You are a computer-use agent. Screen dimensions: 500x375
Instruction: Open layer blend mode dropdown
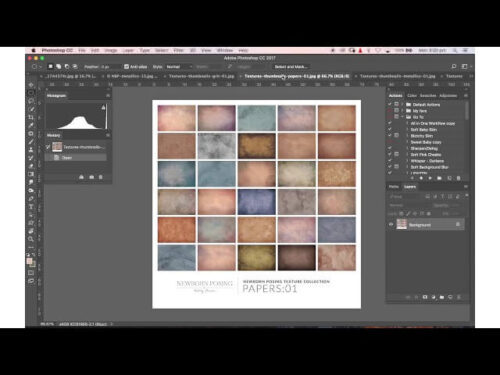tap(409, 205)
